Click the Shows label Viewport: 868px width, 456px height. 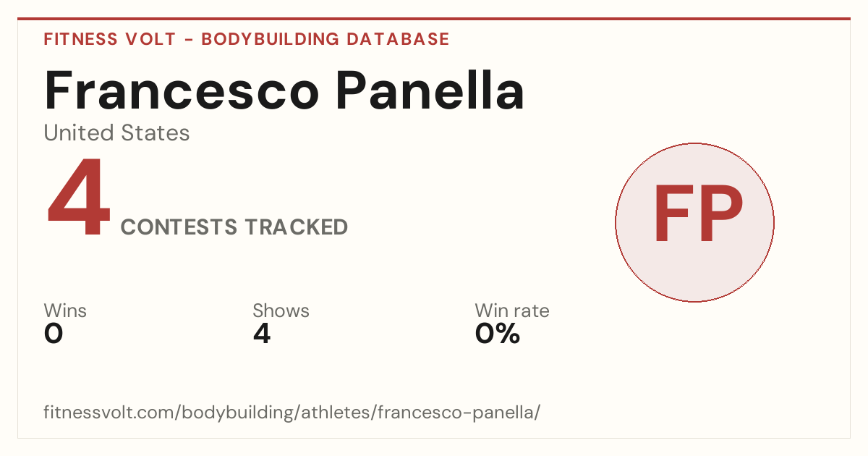pos(281,311)
